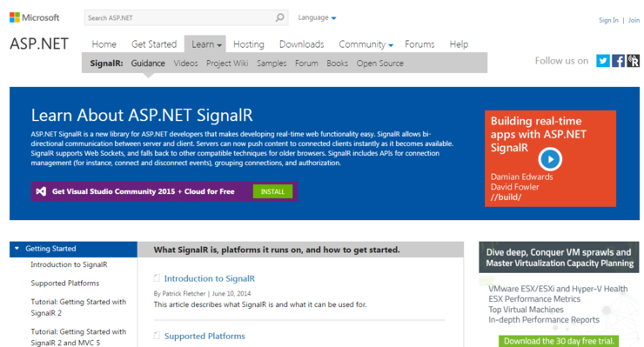Open the Hosting menu item
The width and height of the screenshot is (644, 347).
[249, 44]
